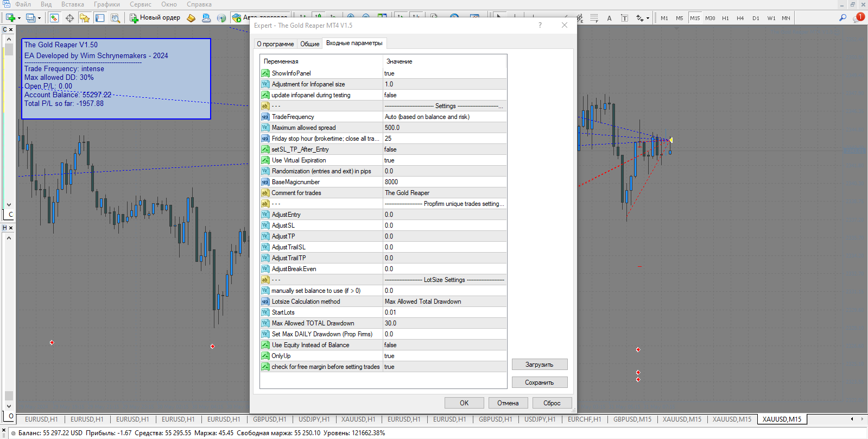868x439 pixels.
Task: Select the Входные параметры tab
Action: [x=354, y=43]
